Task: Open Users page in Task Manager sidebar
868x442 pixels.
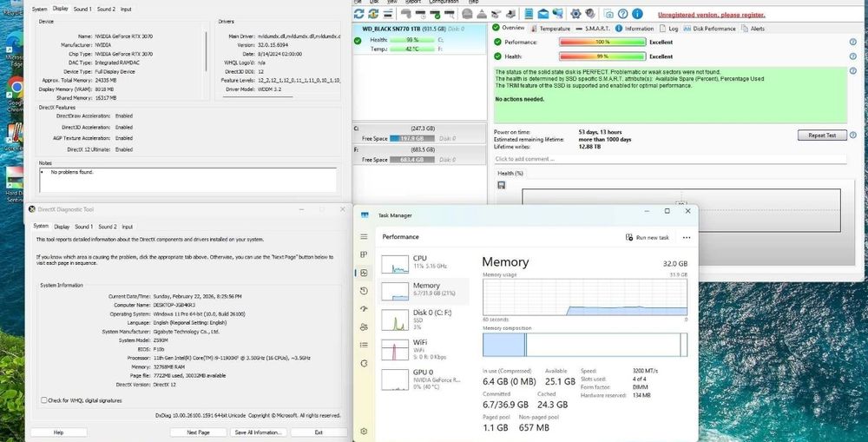Action: tap(364, 327)
